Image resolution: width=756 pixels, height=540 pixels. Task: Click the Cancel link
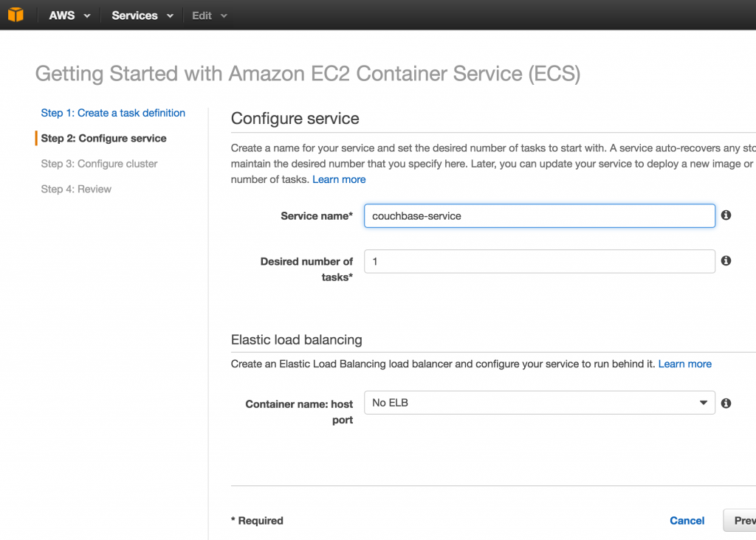687,520
